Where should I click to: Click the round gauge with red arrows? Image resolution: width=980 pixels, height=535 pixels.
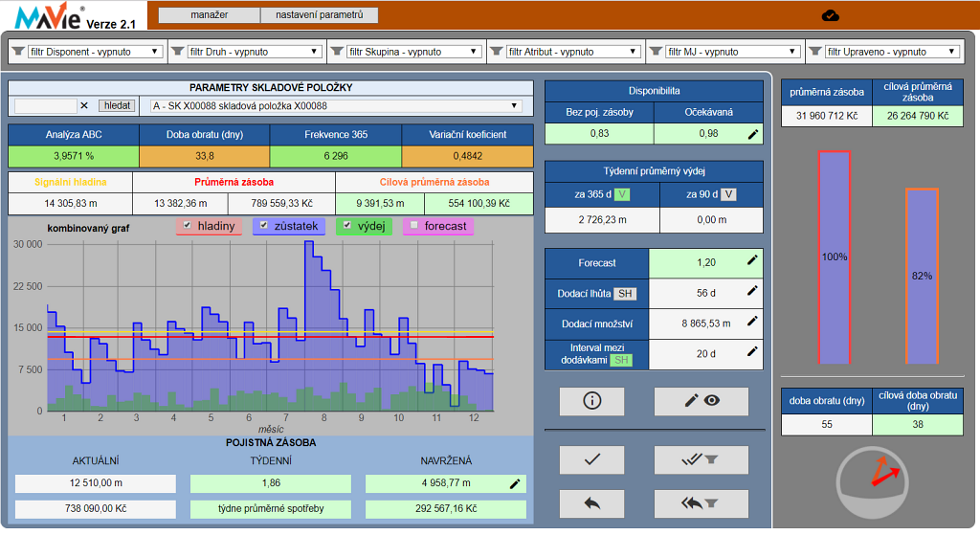coord(873,481)
